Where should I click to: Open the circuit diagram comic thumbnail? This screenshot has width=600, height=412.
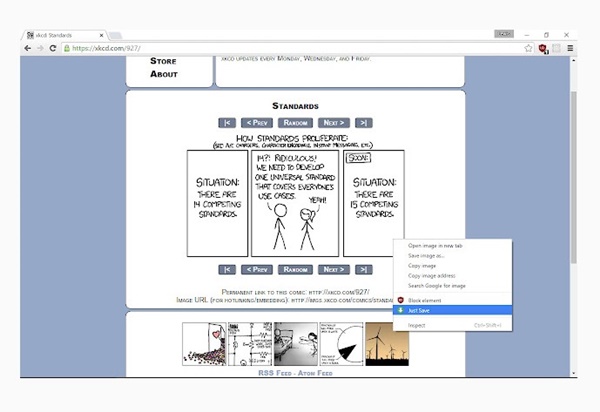tap(250, 344)
